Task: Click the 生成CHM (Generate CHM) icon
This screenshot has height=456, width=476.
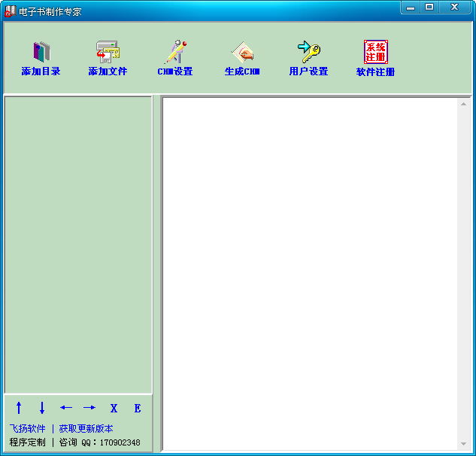Action: click(x=242, y=52)
